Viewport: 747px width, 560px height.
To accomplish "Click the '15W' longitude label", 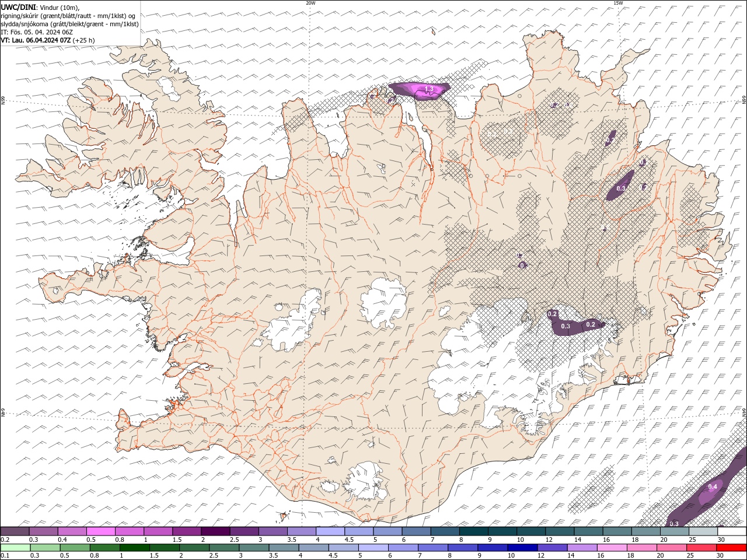I will tap(618, 3).
